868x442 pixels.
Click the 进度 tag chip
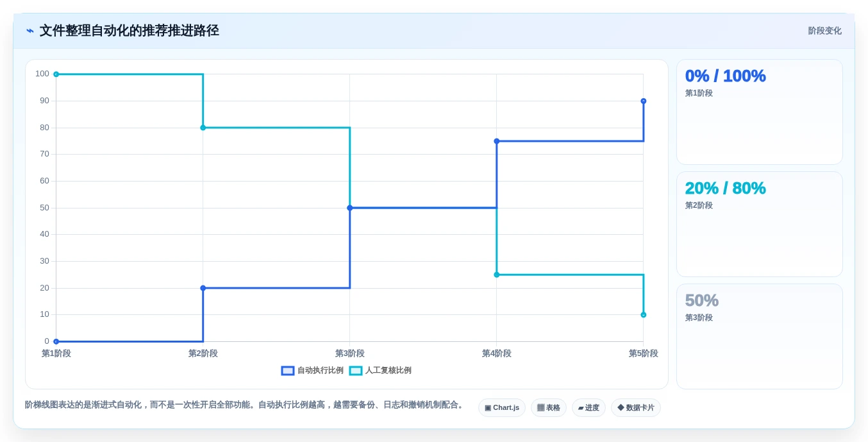pyautogui.click(x=588, y=408)
